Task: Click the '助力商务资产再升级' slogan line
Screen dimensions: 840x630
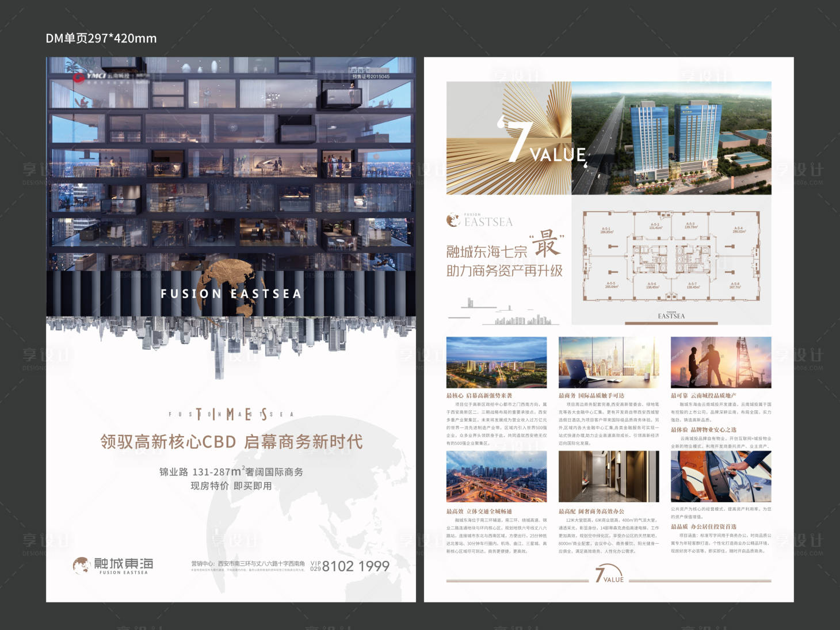Action: 505,271
